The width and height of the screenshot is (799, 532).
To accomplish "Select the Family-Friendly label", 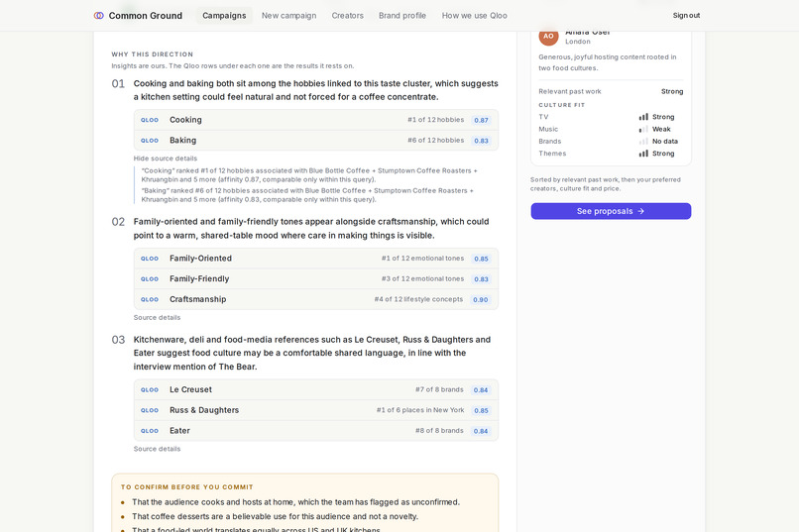I will pyautogui.click(x=199, y=278).
